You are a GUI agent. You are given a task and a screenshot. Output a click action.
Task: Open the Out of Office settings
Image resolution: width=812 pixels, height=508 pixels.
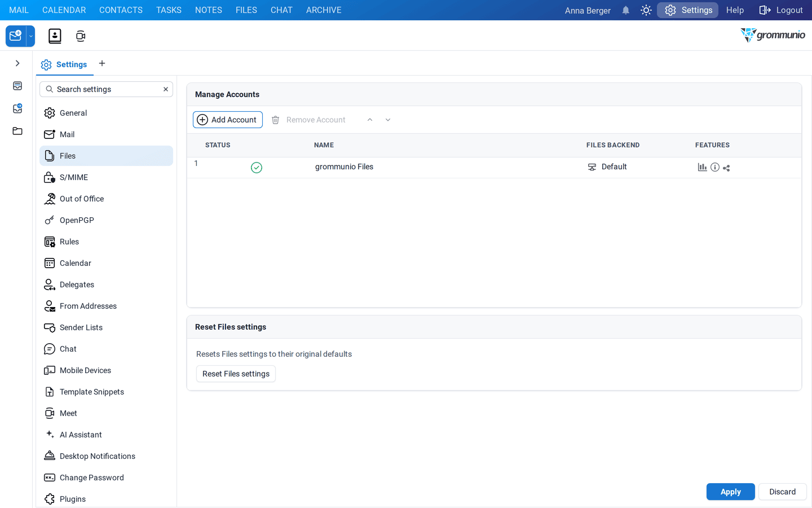106,199
